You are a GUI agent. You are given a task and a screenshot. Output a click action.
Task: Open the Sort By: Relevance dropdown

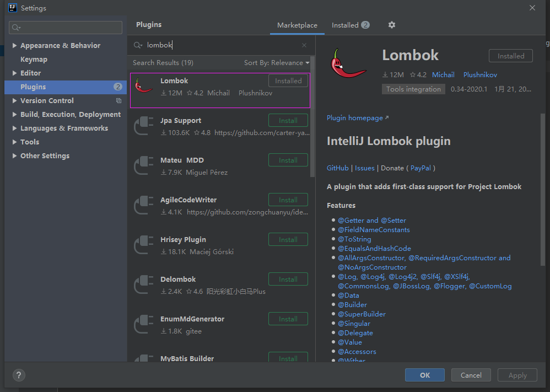(x=277, y=63)
